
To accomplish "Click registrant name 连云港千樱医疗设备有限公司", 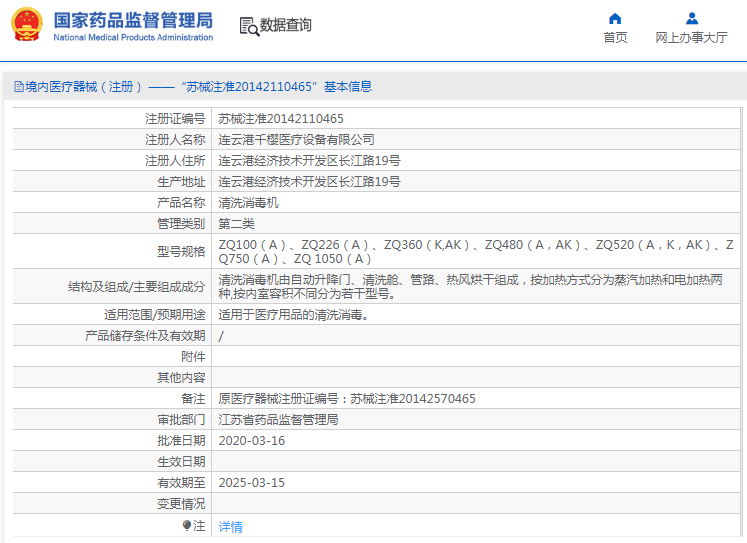I will (297, 140).
